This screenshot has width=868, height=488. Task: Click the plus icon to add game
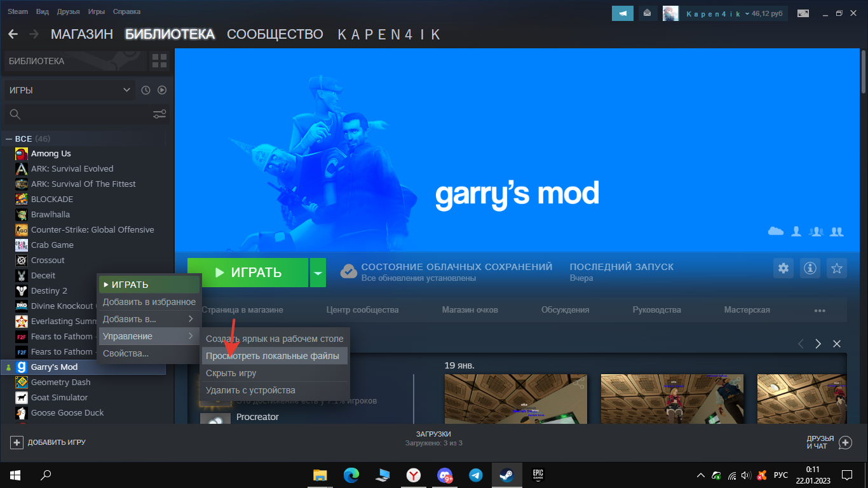[17, 442]
